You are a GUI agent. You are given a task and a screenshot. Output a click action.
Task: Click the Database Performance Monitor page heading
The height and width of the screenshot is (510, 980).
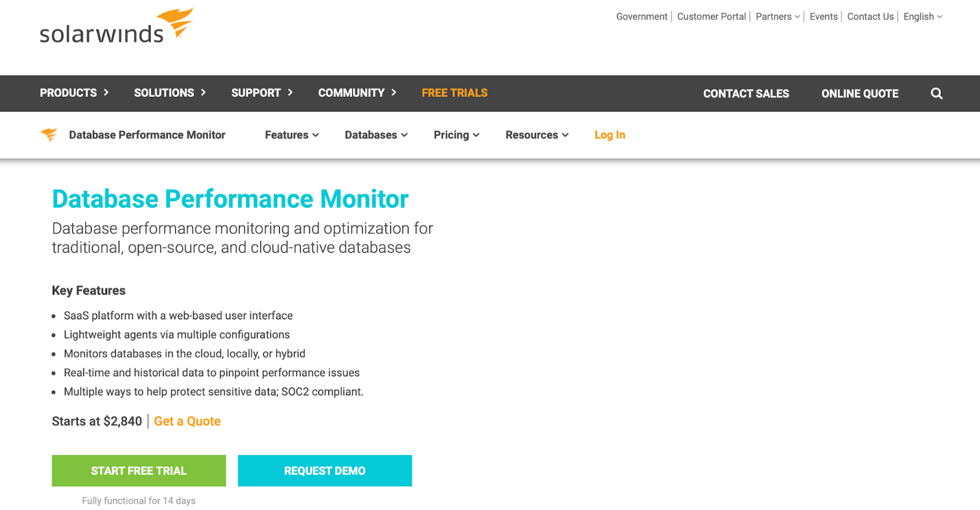pyautogui.click(x=230, y=199)
